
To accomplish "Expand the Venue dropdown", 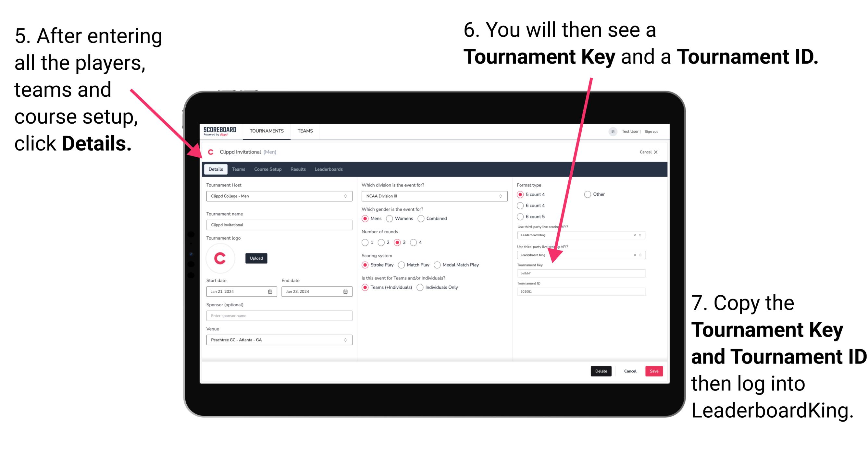I will (x=346, y=340).
